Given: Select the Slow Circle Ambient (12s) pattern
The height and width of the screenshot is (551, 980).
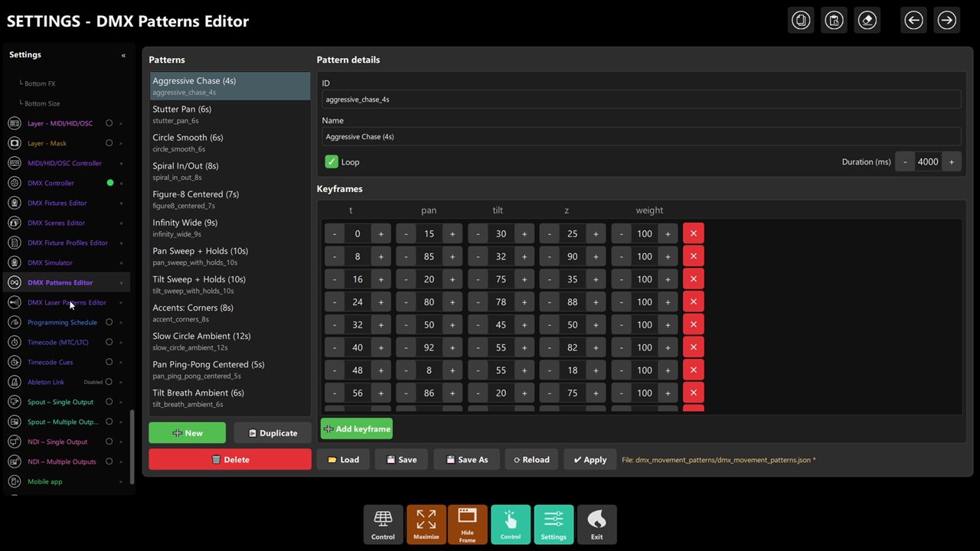Looking at the screenshot, I should (x=230, y=341).
